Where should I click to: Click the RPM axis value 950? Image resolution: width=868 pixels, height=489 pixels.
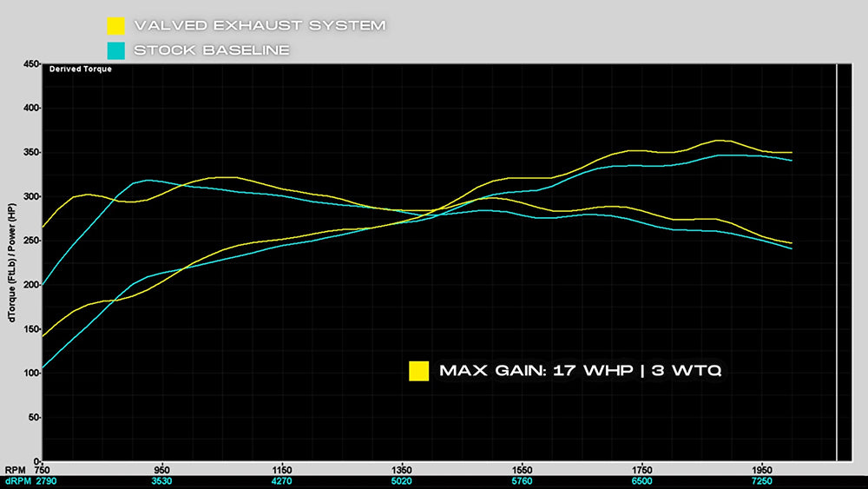pos(161,470)
